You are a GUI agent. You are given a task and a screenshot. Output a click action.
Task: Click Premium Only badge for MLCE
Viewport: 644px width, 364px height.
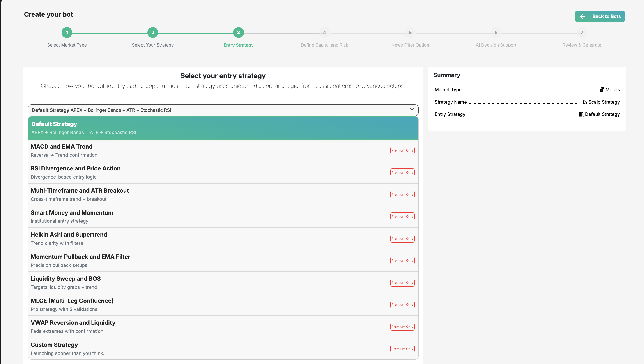coord(402,305)
